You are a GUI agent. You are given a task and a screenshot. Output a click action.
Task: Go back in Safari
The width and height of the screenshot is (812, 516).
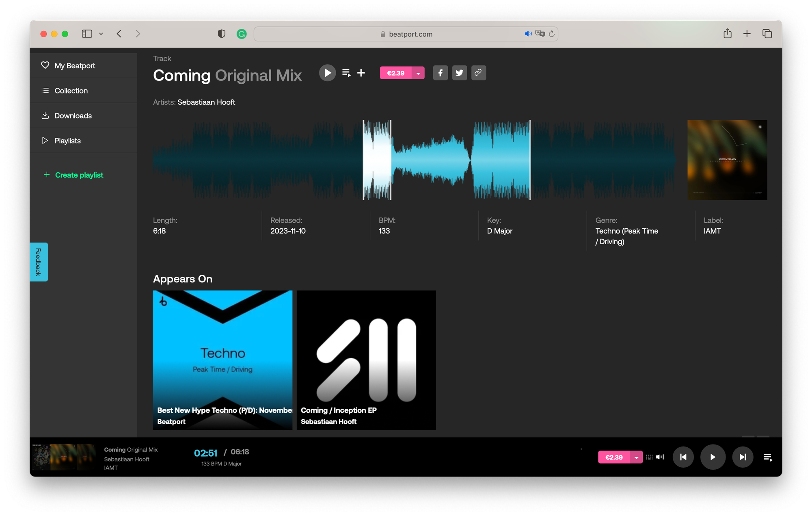[x=119, y=34]
